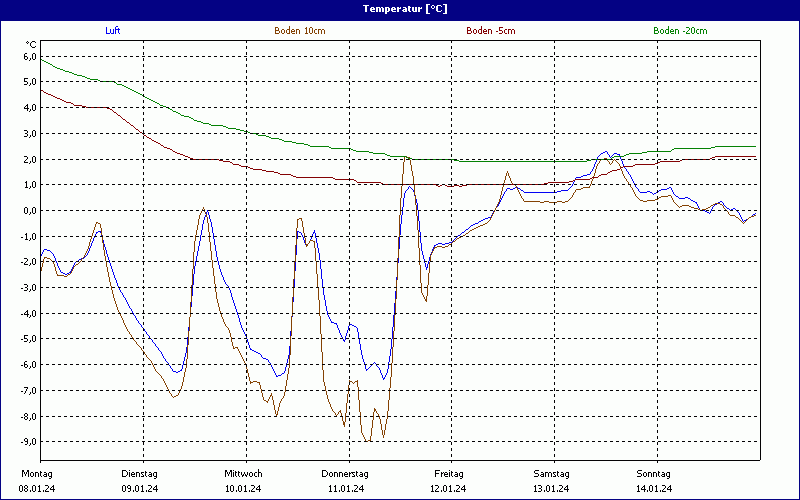
Task: Click the 14.01.24 date label
Action: tap(654, 488)
